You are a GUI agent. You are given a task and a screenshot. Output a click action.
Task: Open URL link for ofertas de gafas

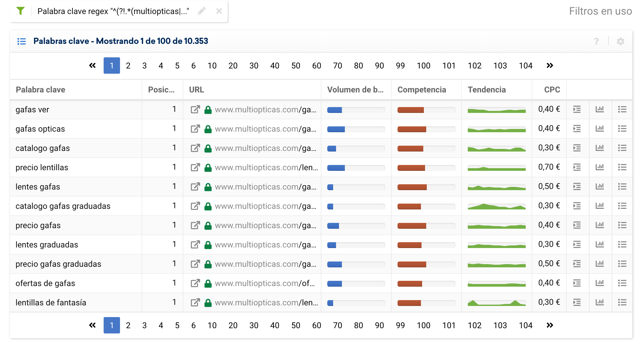pos(265,283)
